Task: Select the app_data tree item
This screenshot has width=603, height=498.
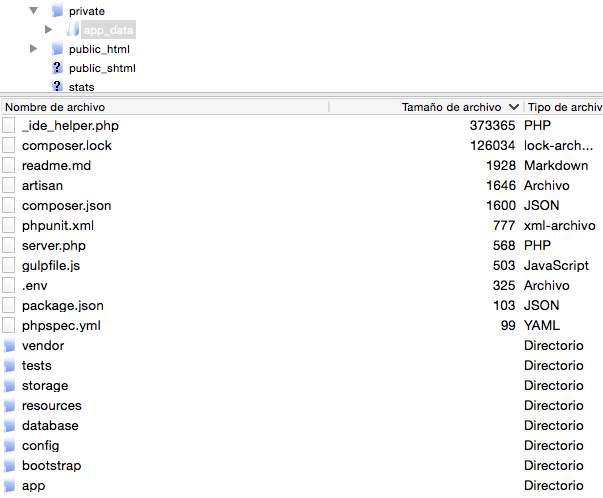Action: tap(108, 30)
